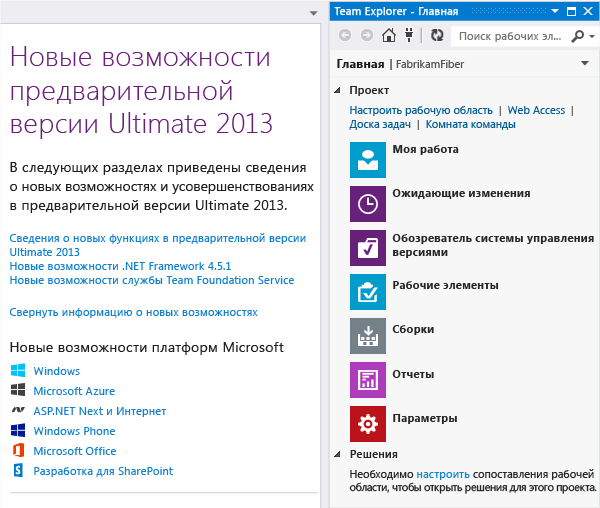Open Новые возможности службы Team Foundation Service
The image size is (600, 508).
152,280
